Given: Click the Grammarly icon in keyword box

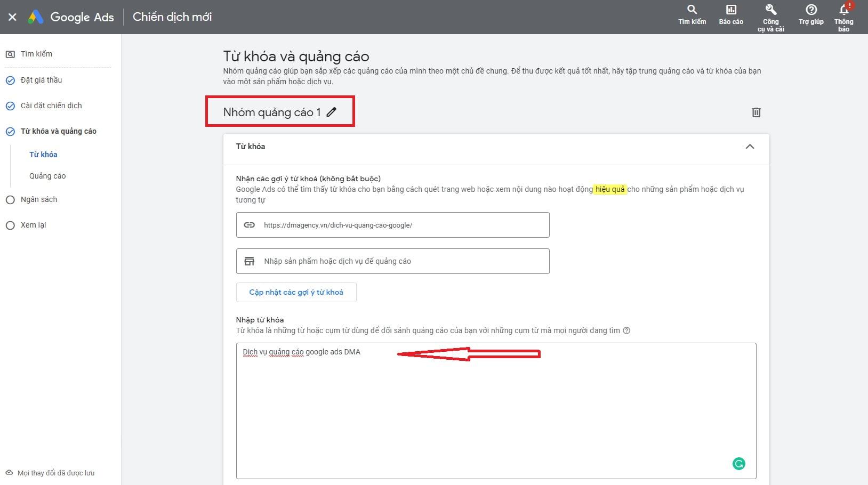Looking at the screenshot, I should tap(738, 464).
